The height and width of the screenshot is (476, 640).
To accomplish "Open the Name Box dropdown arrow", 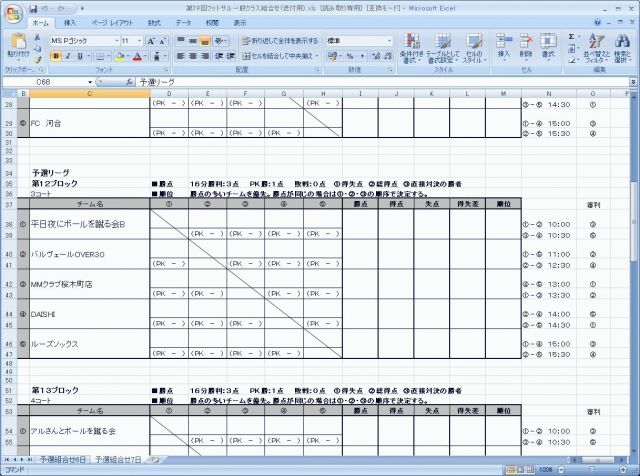I will (x=89, y=81).
